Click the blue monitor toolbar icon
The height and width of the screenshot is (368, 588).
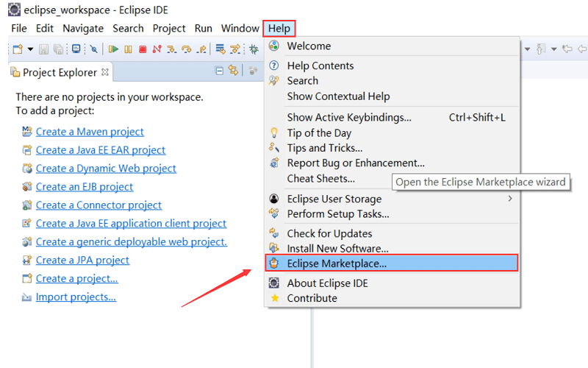click(x=76, y=49)
